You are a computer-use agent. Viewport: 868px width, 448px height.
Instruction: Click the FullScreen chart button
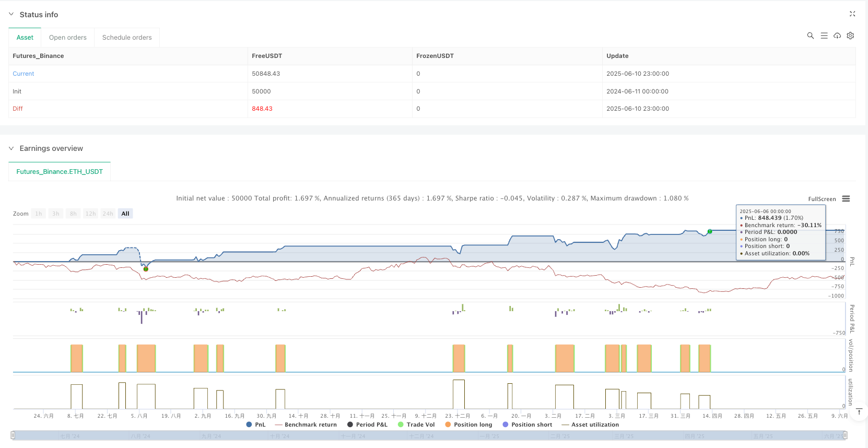coord(822,199)
